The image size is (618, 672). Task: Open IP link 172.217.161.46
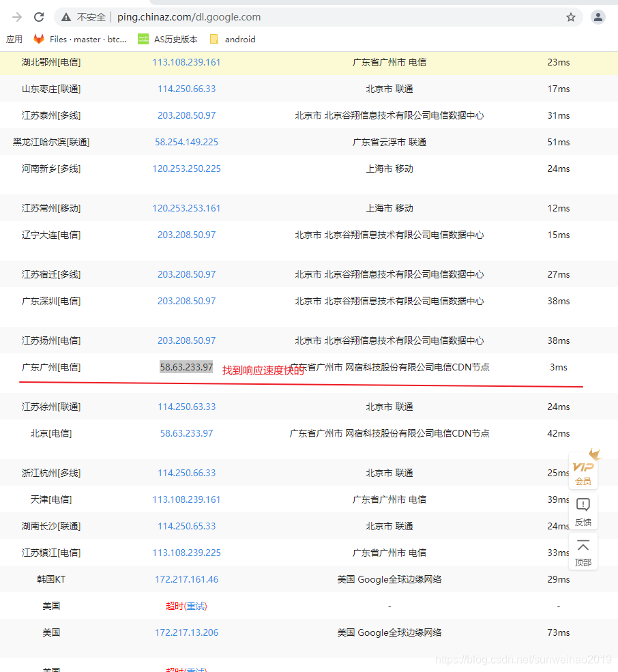(x=186, y=579)
